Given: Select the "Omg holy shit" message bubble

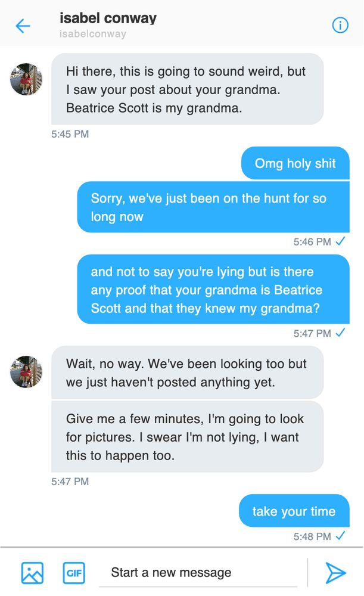Looking at the screenshot, I should point(295,163).
